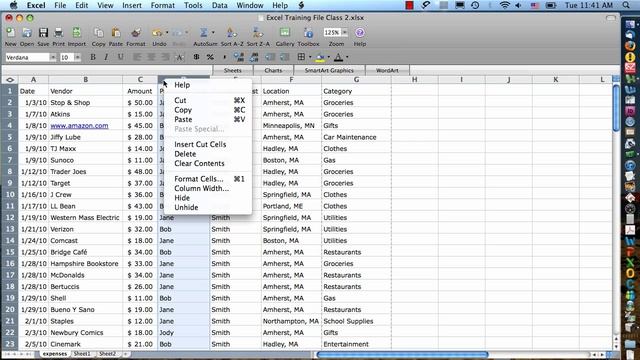Click the Copy toolbar icon
The image size is (640, 360).
click(x=98, y=33)
